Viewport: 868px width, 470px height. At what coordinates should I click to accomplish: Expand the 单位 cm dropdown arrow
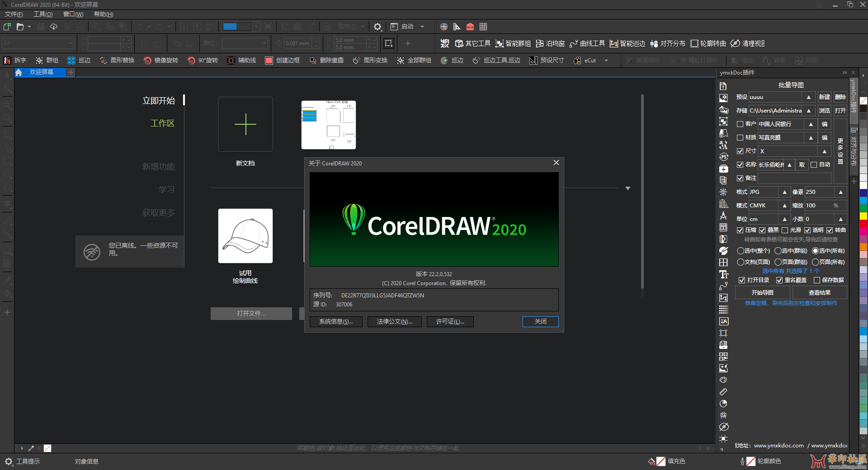point(785,219)
